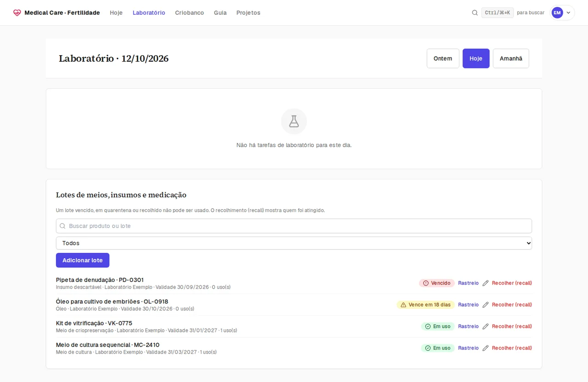This screenshot has width=588, height=382.
Task: Click the search magnifier icon in header
Action: pyautogui.click(x=475, y=13)
